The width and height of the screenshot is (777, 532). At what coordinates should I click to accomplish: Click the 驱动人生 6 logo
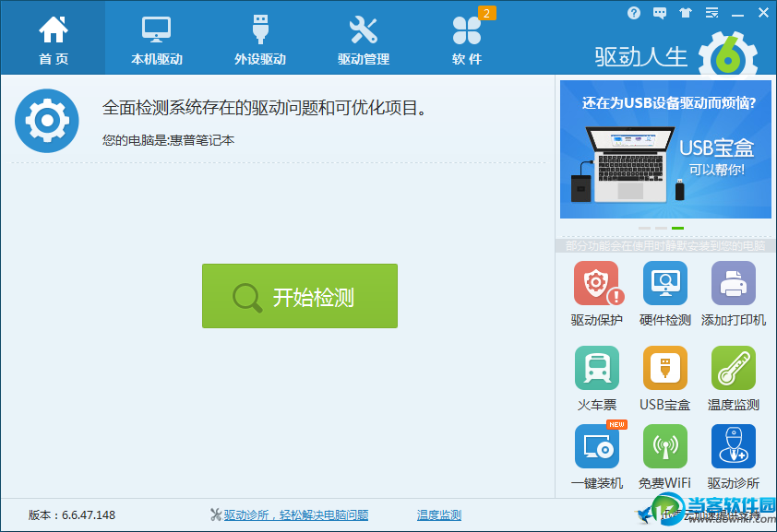pos(676,54)
